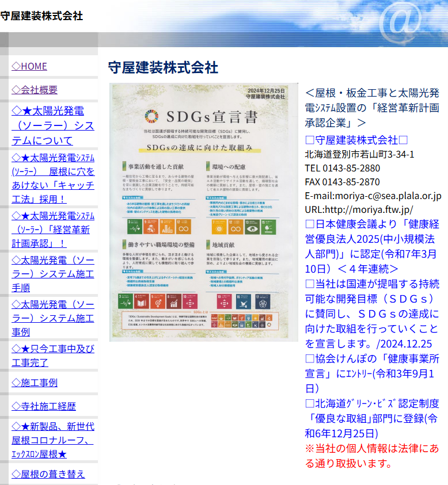448x485 pixels.
Task: Click the blue 守屋建装株式会社 main heading
Action: 163,67
